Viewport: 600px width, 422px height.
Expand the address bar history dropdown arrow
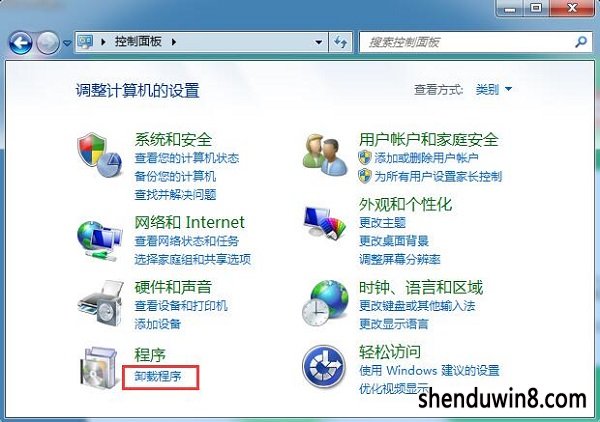click(318, 42)
